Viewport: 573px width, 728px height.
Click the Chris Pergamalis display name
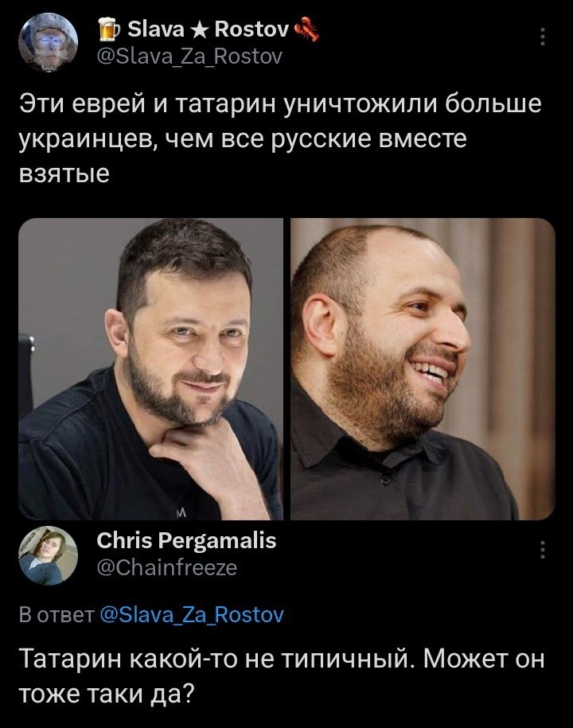pos(186,541)
